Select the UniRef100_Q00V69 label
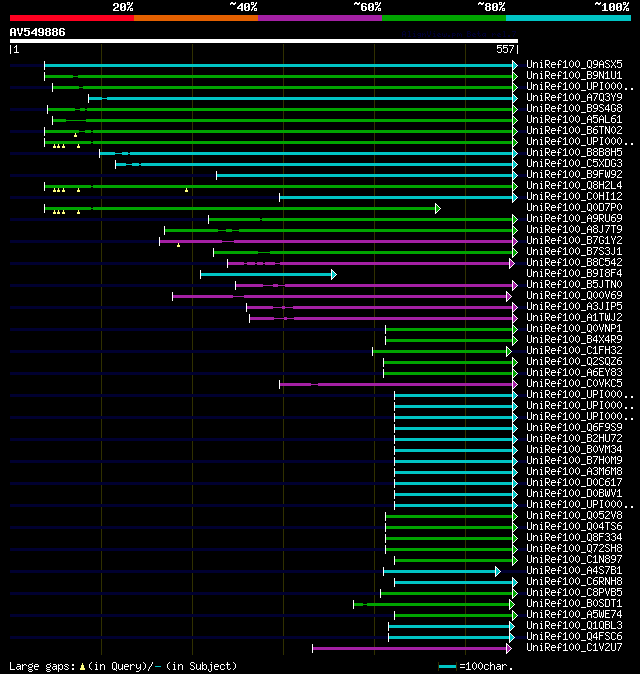This screenshot has height=674, width=640. pyautogui.click(x=574, y=296)
